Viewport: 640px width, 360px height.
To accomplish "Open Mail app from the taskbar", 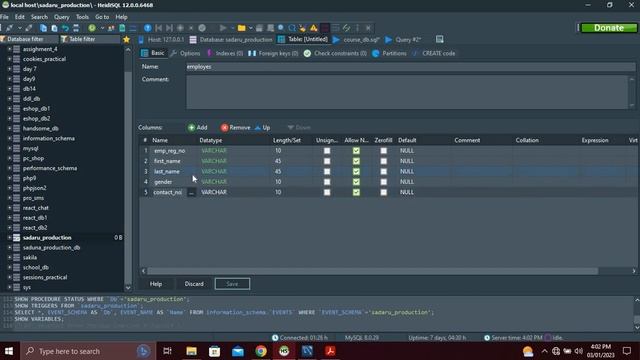I will click(238, 351).
